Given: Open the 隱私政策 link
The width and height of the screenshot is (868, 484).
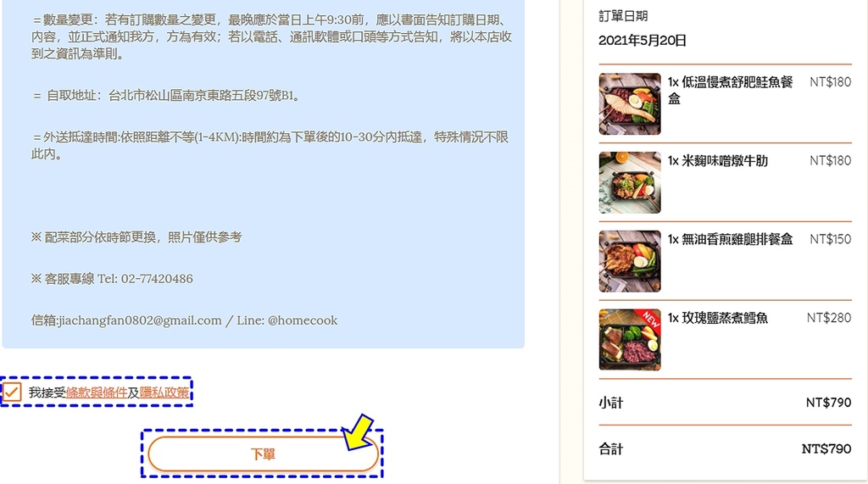Looking at the screenshot, I should click(164, 392).
